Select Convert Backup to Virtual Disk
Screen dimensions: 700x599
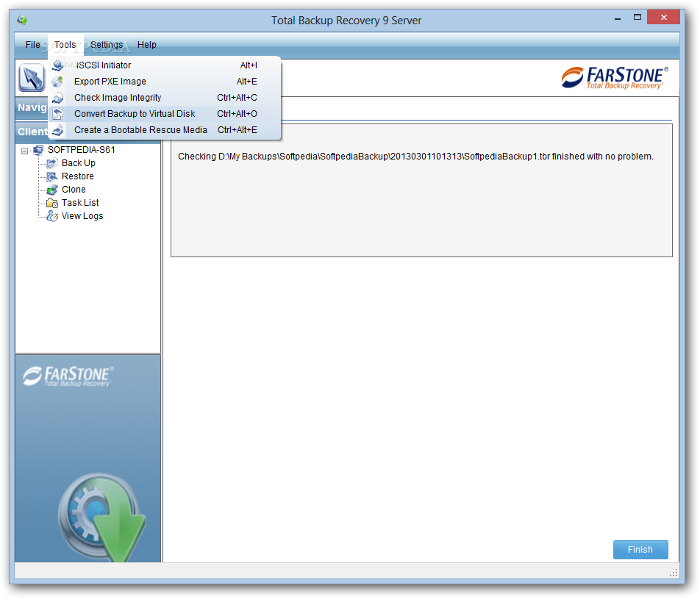[165, 114]
